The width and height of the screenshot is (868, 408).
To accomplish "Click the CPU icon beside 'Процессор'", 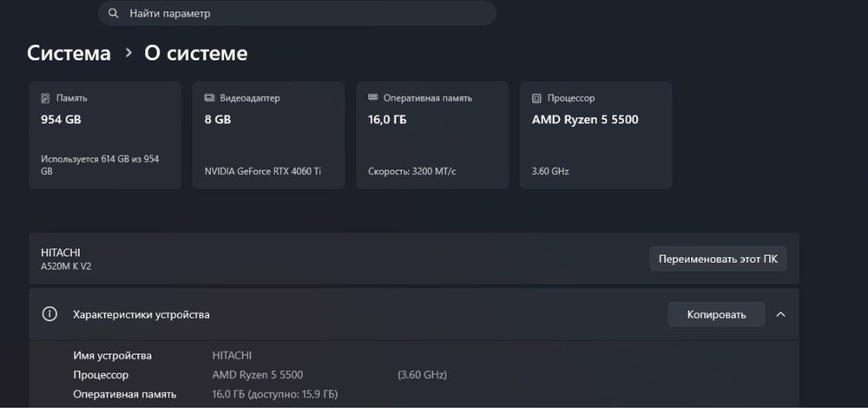I will [536, 98].
